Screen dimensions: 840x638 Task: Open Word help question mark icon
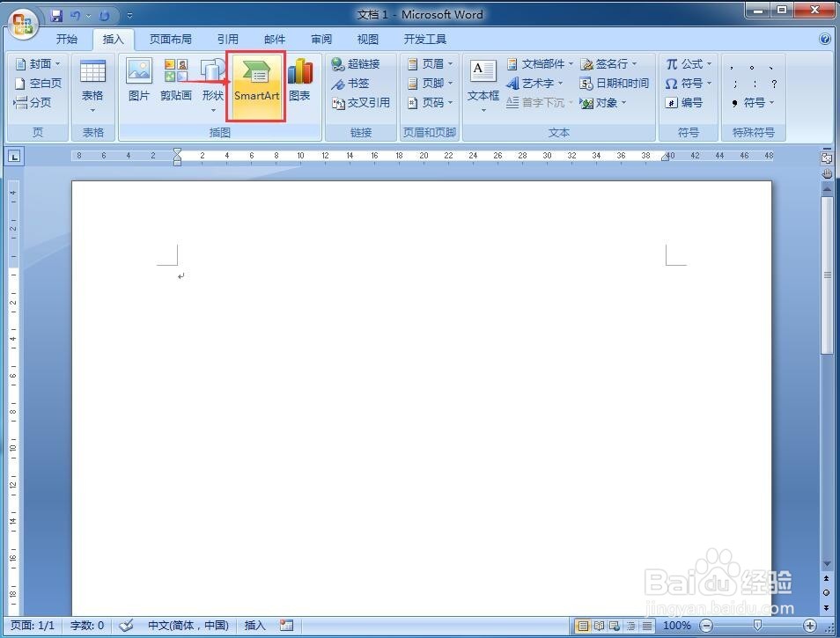pos(825,39)
